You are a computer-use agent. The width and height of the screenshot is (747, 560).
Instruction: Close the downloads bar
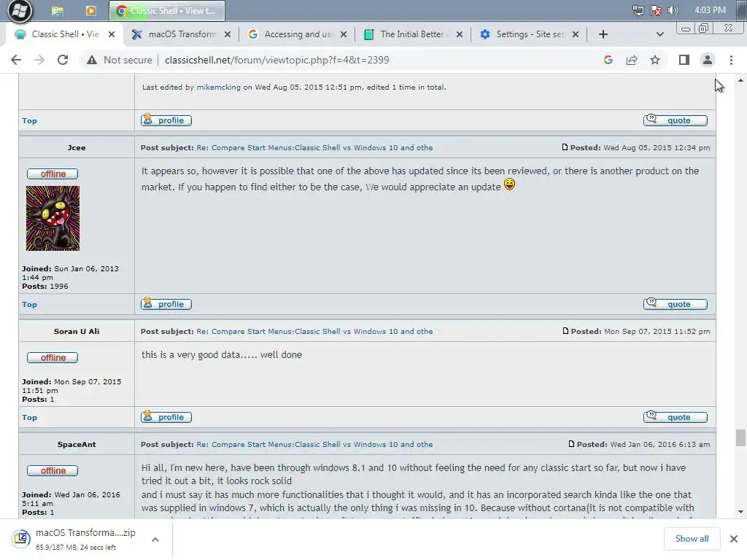pyautogui.click(x=734, y=539)
